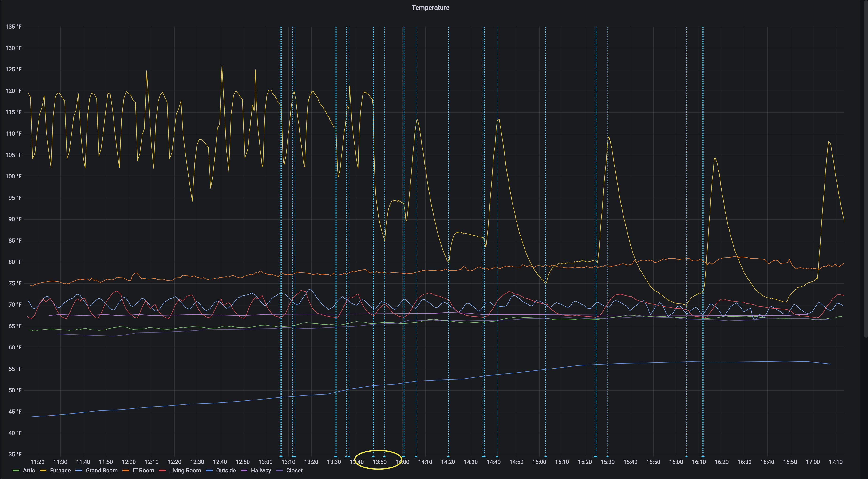This screenshot has width=868, height=479.
Task: Click the yellow Furnace color swatch
Action: coord(43,471)
